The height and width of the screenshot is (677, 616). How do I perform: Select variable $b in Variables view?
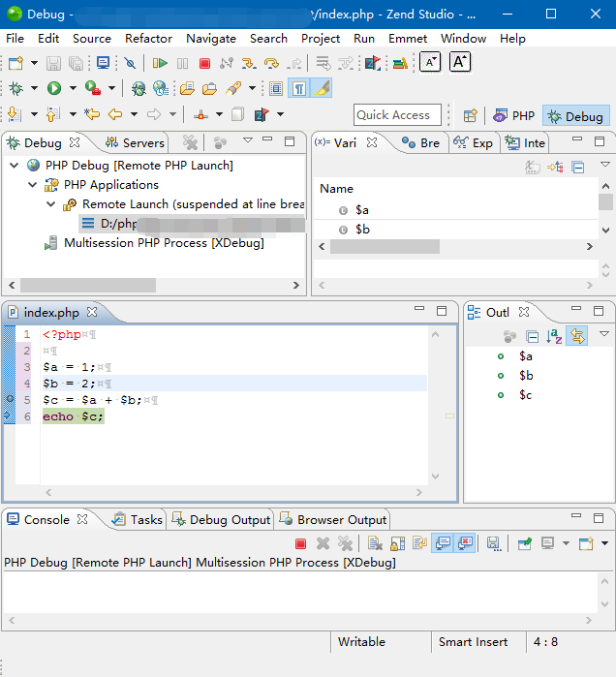(x=362, y=230)
